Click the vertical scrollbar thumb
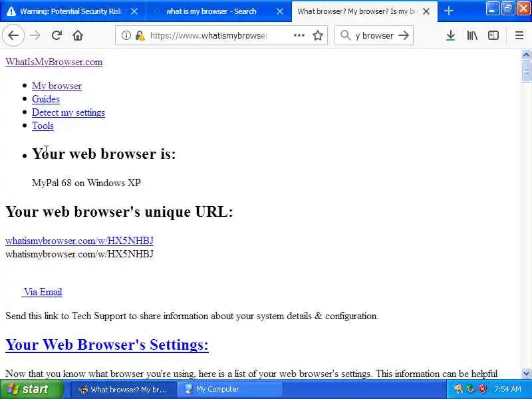532x399 pixels. 526,71
